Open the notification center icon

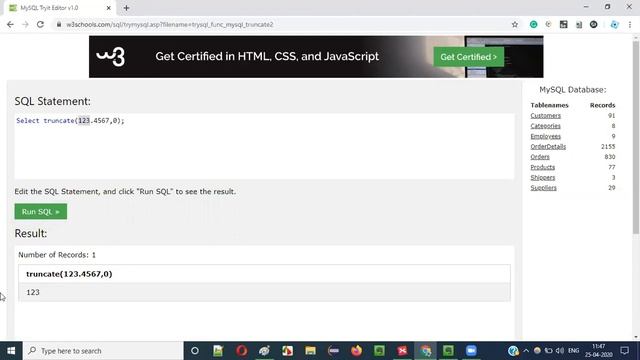[624, 351]
